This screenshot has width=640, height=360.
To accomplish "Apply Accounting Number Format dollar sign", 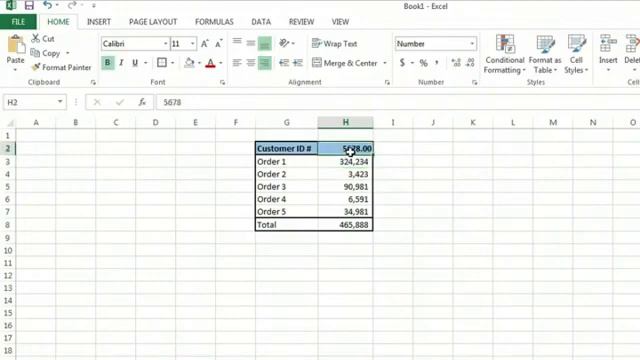I will pos(402,63).
